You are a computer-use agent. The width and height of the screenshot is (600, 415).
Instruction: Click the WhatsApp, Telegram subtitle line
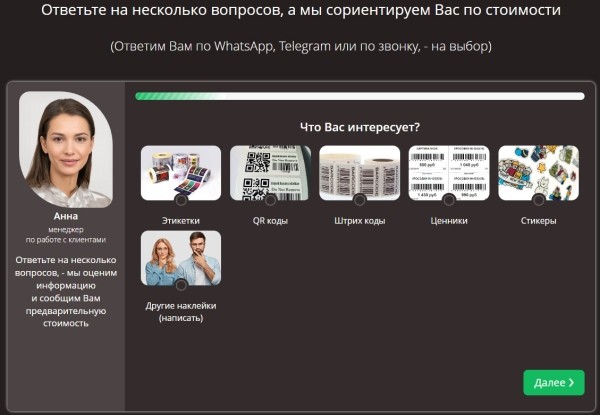(301, 46)
